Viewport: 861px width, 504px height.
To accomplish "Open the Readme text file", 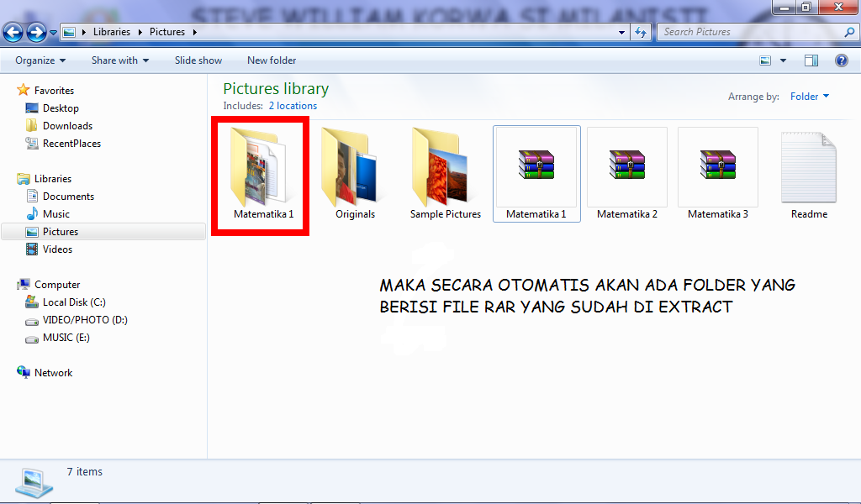I will (x=808, y=168).
